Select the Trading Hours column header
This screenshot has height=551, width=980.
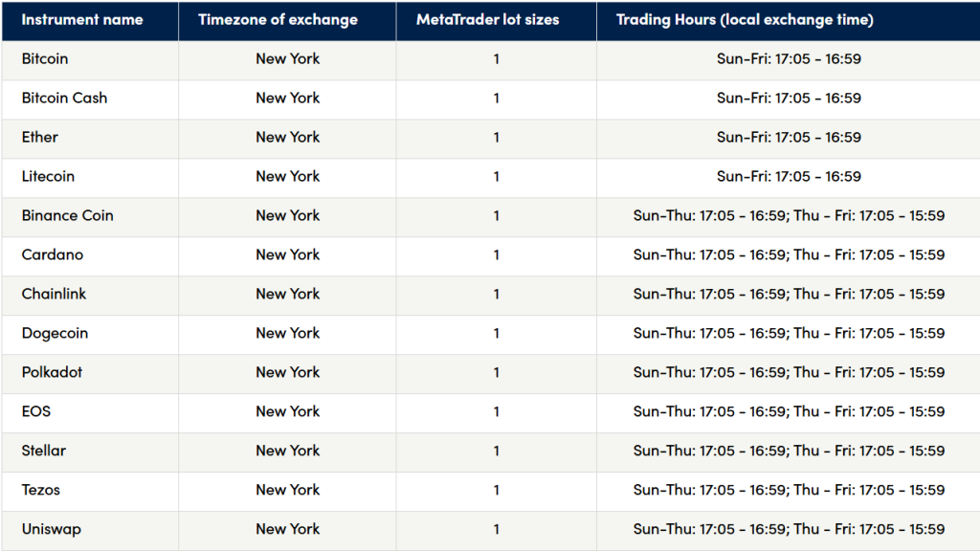coord(745,20)
